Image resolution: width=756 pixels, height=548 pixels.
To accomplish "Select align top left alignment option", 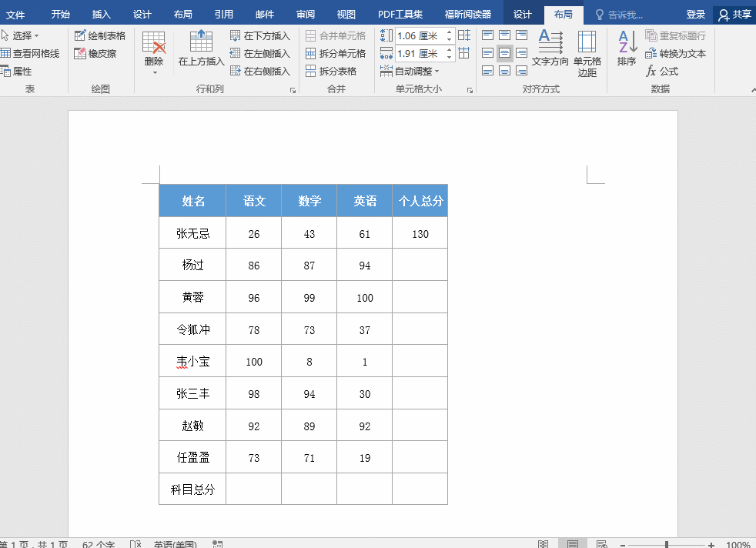I will click(x=488, y=35).
